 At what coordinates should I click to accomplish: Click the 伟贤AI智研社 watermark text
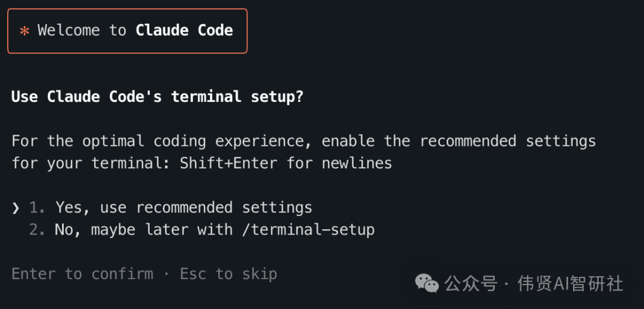click(x=570, y=283)
